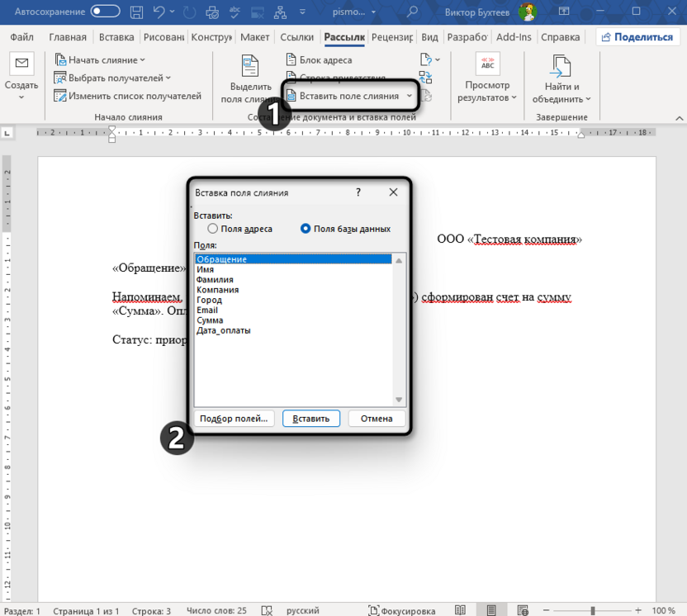This screenshot has width=687, height=616.
Task: Open the search magnifier icon
Action: (412, 12)
